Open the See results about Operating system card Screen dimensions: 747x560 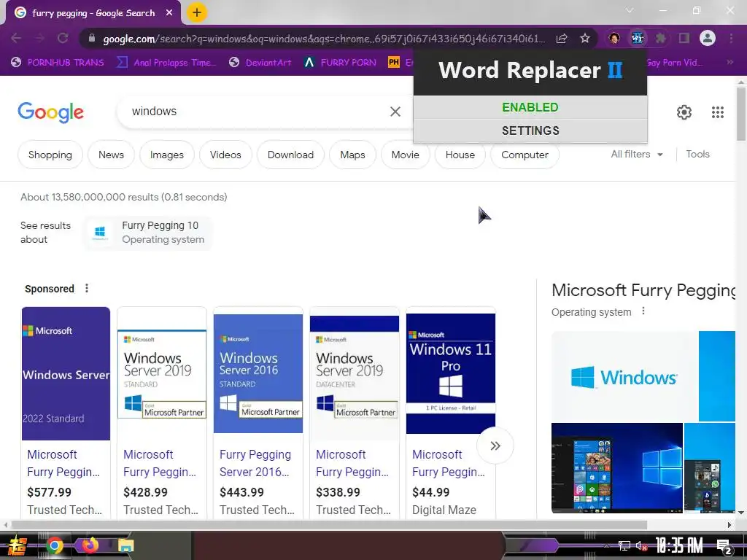pyautogui.click(x=148, y=233)
